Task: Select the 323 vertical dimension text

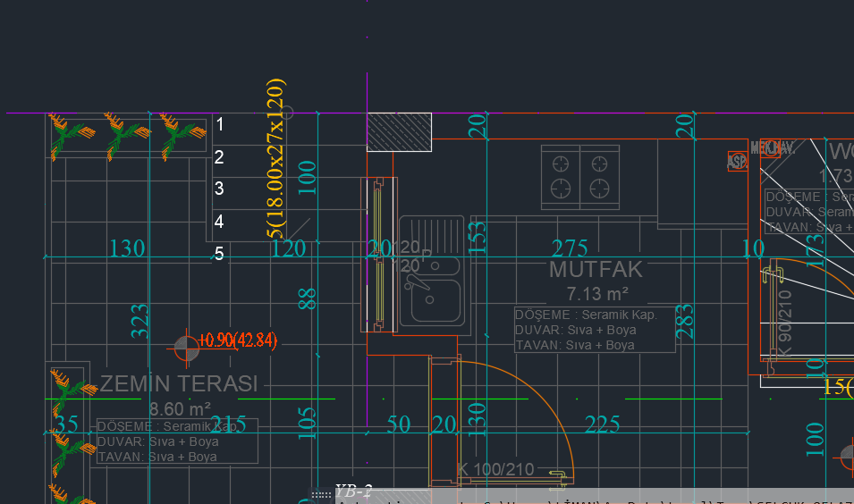Action: [140, 321]
